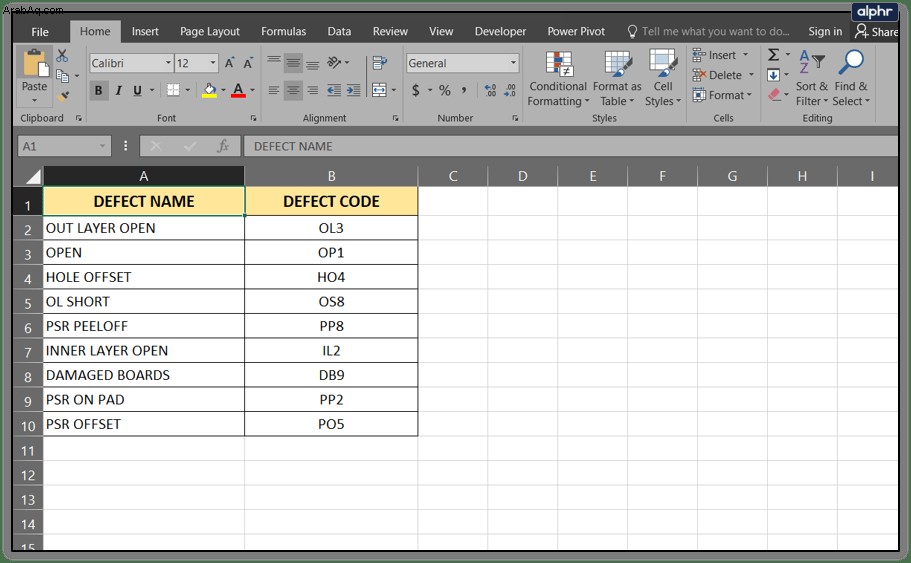
Task: Increase font size with large A icon
Action: (x=230, y=63)
